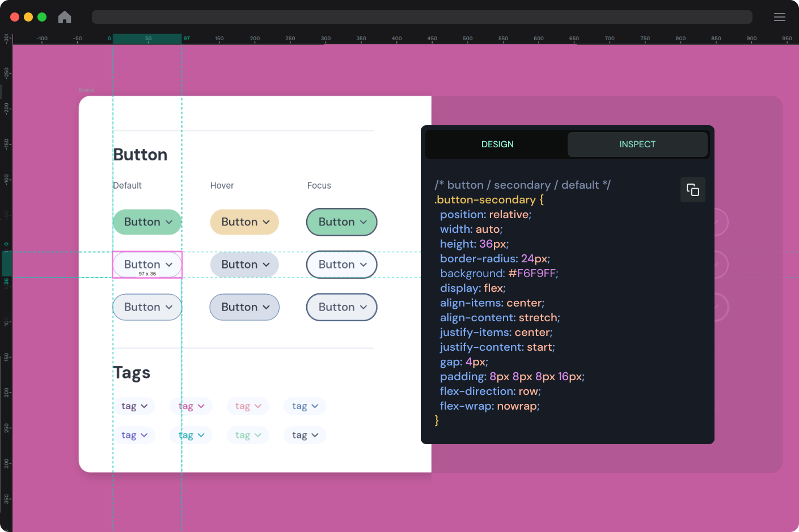The height and width of the screenshot is (532, 799).
Task: Click the Board label above the canvas
Action: click(86, 89)
